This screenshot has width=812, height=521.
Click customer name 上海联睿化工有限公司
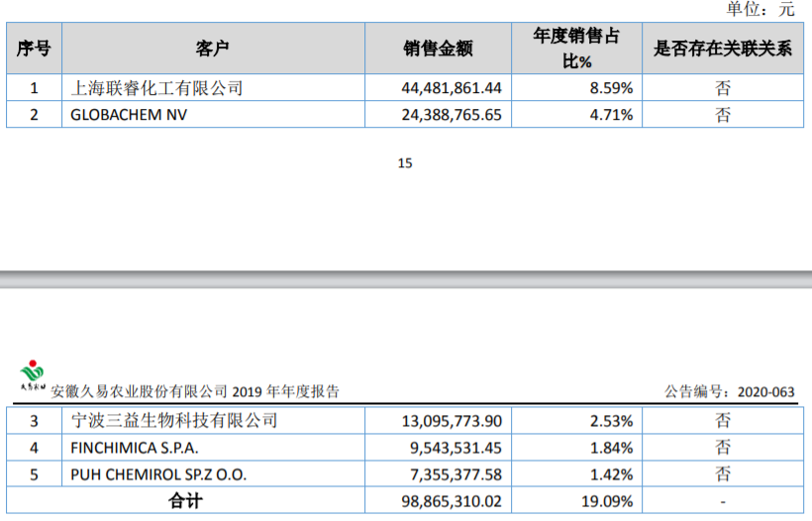click(156, 88)
